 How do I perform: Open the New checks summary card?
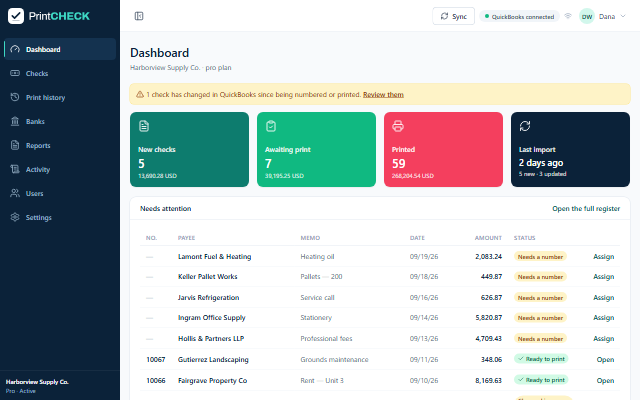tap(189, 149)
